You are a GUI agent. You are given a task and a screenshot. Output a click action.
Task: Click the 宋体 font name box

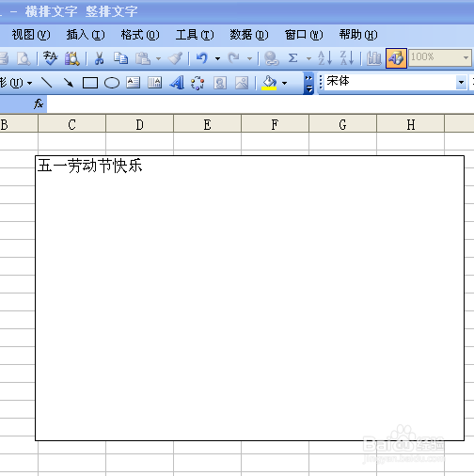390,82
